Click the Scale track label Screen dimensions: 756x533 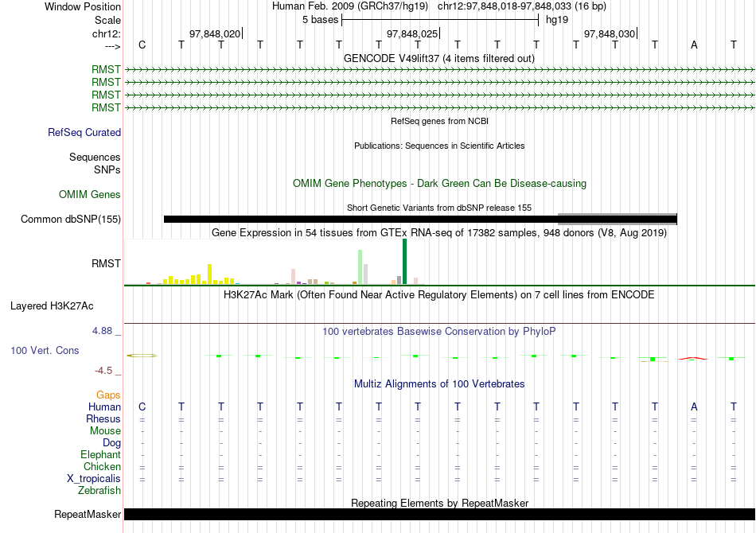pos(107,20)
